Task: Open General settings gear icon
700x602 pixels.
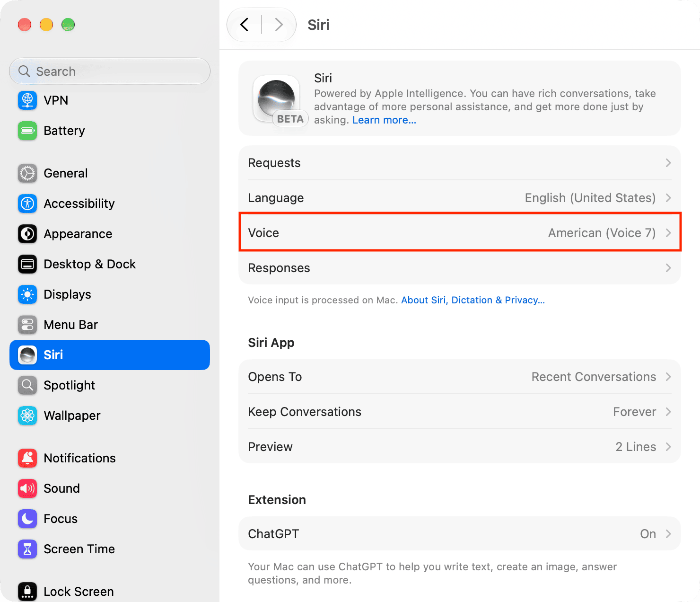Action: [x=27, y=173]
